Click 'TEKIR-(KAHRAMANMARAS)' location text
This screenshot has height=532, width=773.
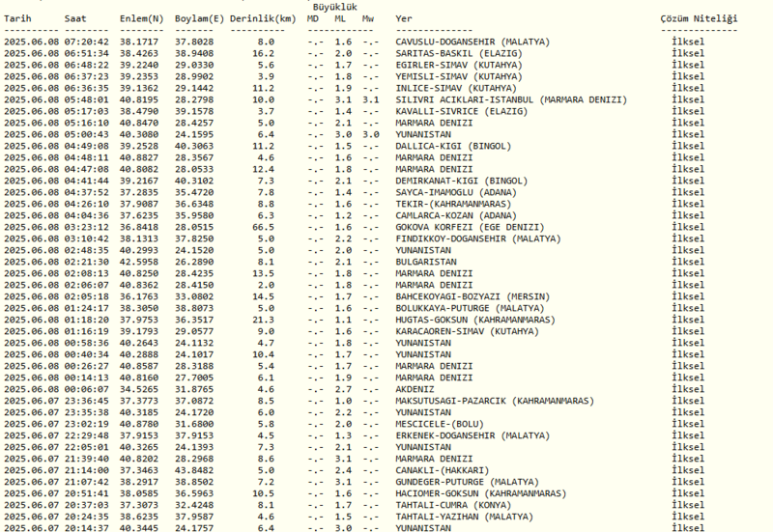coord(453,204)
